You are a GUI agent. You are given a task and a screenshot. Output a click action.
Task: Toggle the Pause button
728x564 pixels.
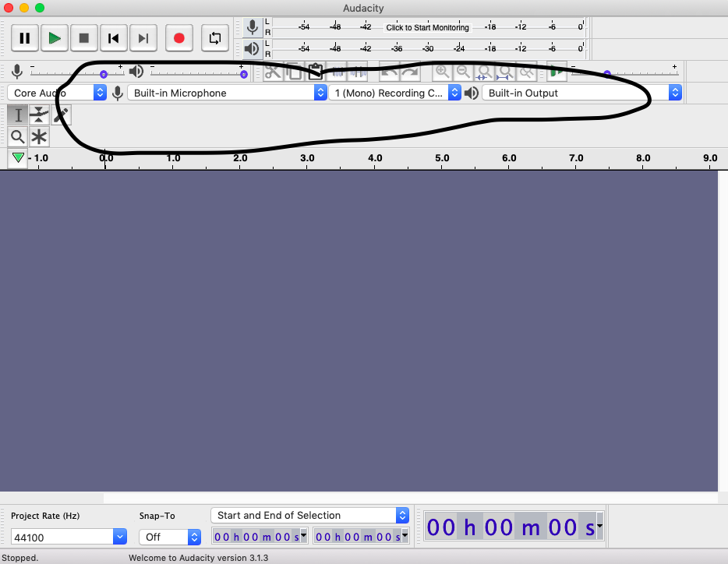coord(25,38)
